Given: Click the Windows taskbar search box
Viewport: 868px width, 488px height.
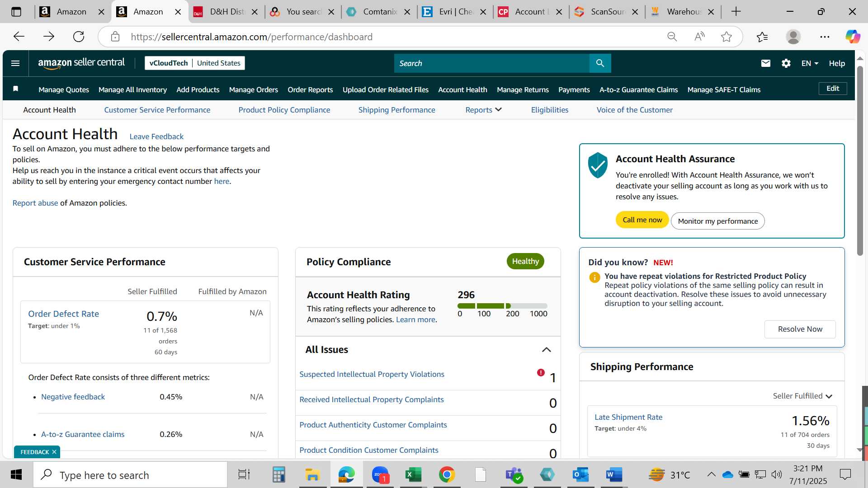Looking at the screenshot, I should [x=130, y=475].
